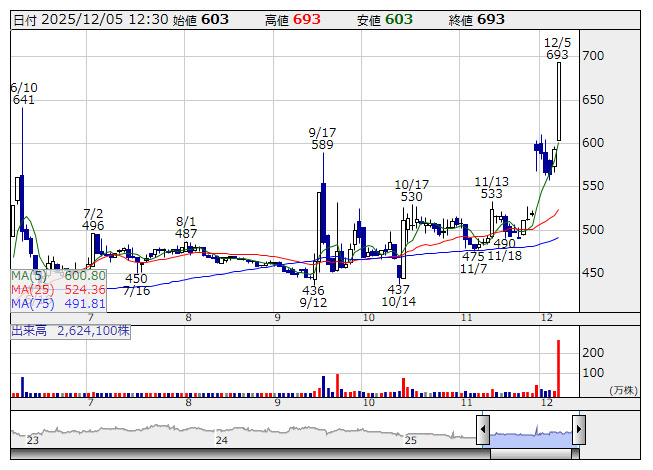This screenshot has width=653, height=470.
Task: Select the 6/10 peak label at 641
Action: 23,94
